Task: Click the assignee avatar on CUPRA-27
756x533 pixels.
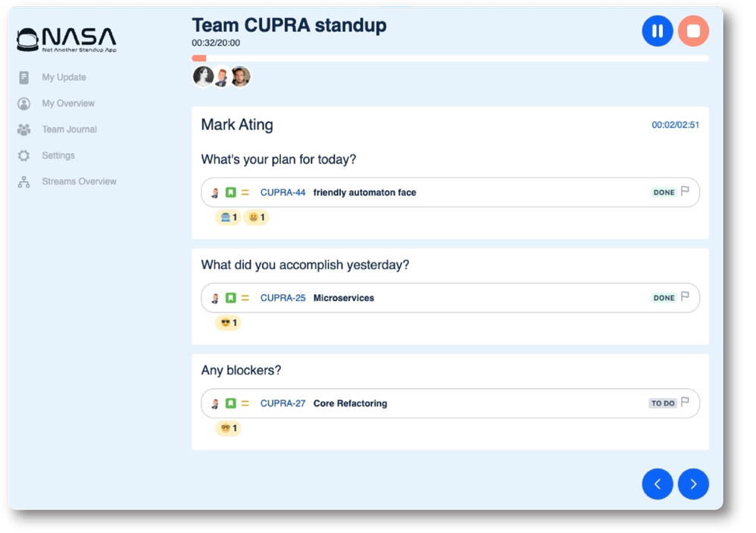Action: click(x=214, y=403)
